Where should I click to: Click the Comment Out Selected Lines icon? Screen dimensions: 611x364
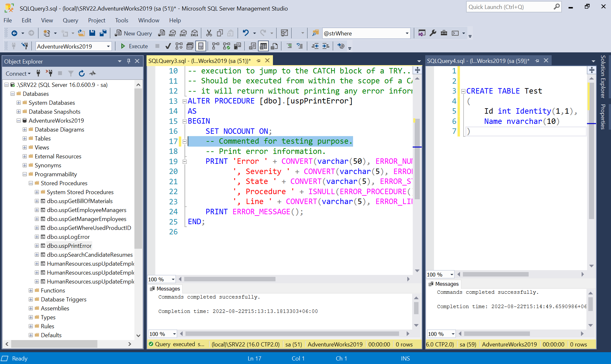coord(289,46)
